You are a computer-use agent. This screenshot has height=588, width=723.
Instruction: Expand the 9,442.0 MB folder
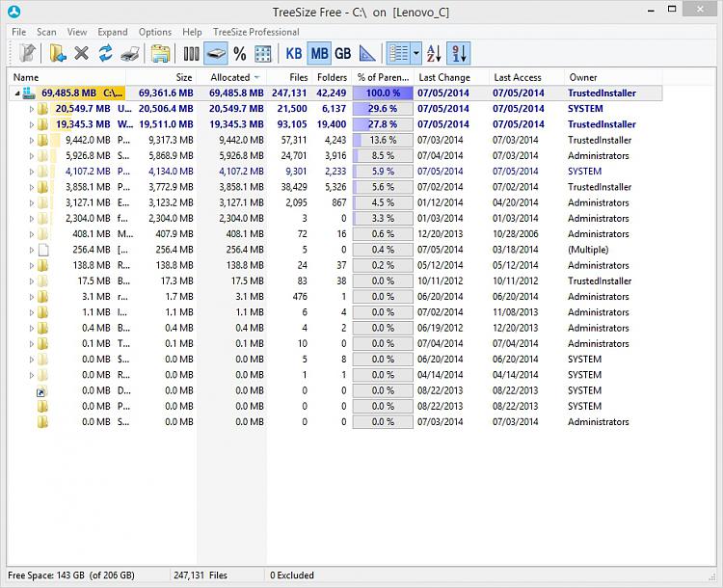pyautogui.click(x=32, y=140)
